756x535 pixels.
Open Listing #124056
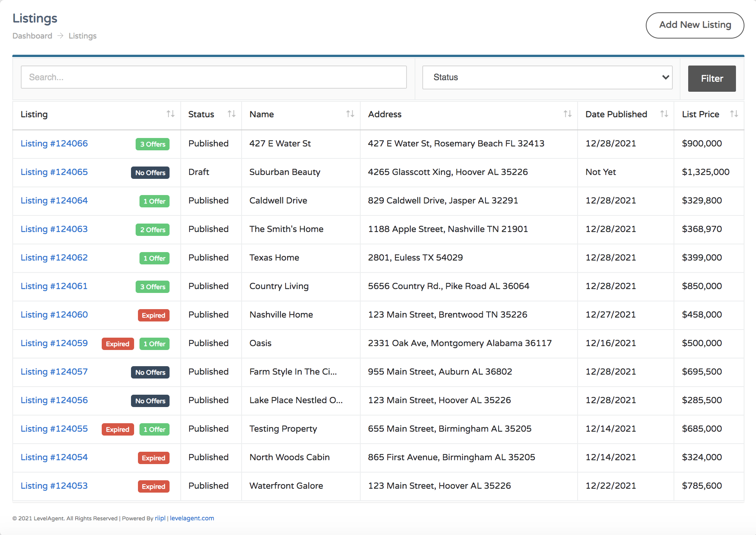tap(54, 400)
